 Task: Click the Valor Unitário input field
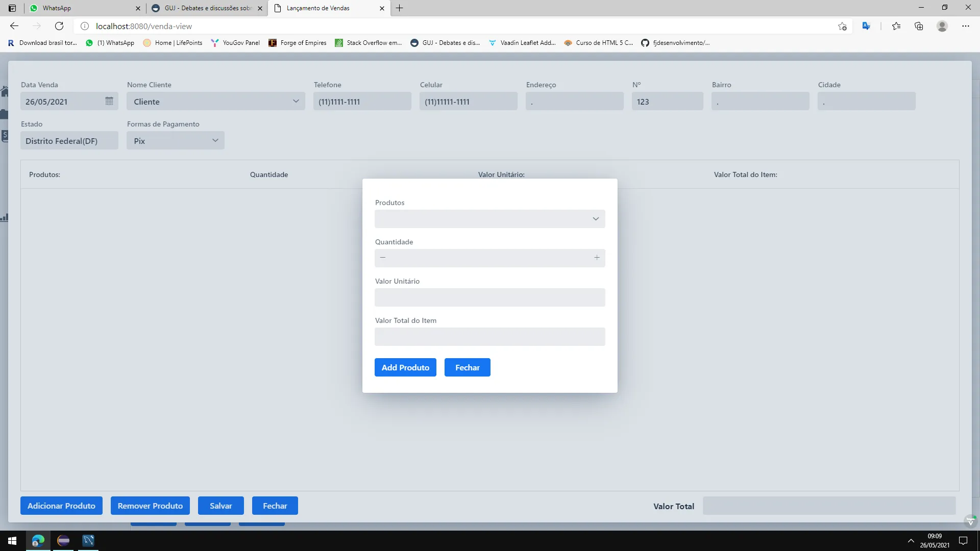pos(489,297)
